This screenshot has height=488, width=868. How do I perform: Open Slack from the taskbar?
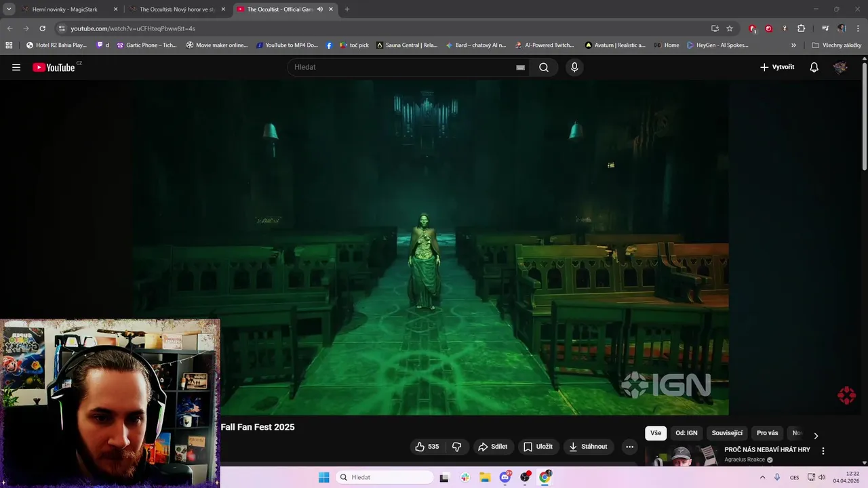[465, 477]
